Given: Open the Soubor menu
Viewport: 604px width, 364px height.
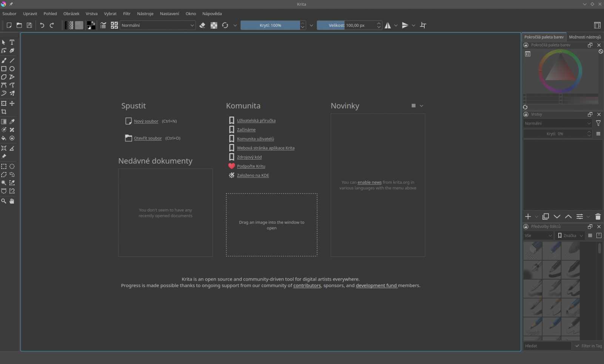Looking at the screenshot, I should (x=9, y=14).
